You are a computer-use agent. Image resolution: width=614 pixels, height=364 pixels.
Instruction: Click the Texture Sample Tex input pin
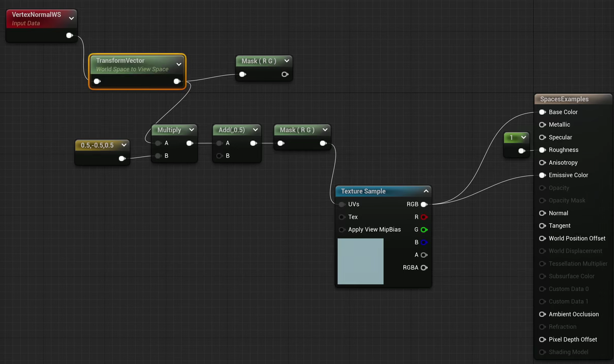coord(341,217)
